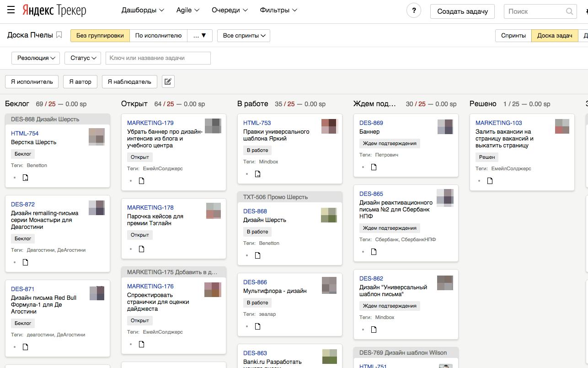Click document icon on MARKETING-179 card

[x=142, y=181]
